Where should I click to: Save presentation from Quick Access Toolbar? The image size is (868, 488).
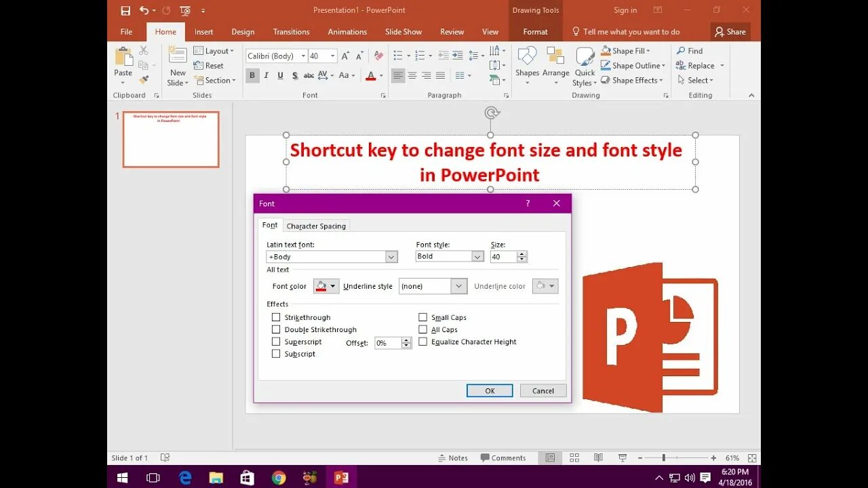(125, 11)
